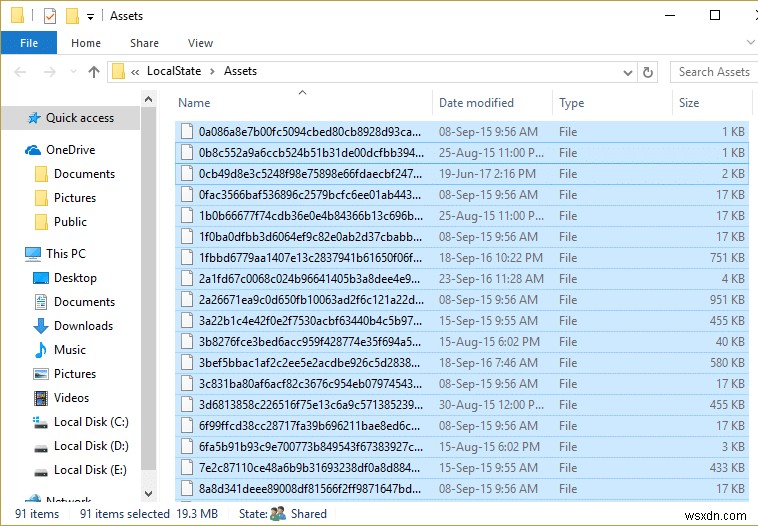758x526 pixels.
Task: Open the File ribbon tab
Action: click(x=29, y=43)
